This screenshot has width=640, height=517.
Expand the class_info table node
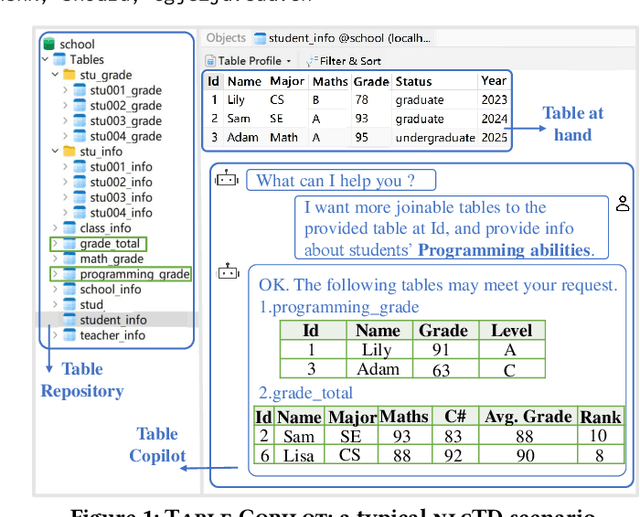pos(55,228)
